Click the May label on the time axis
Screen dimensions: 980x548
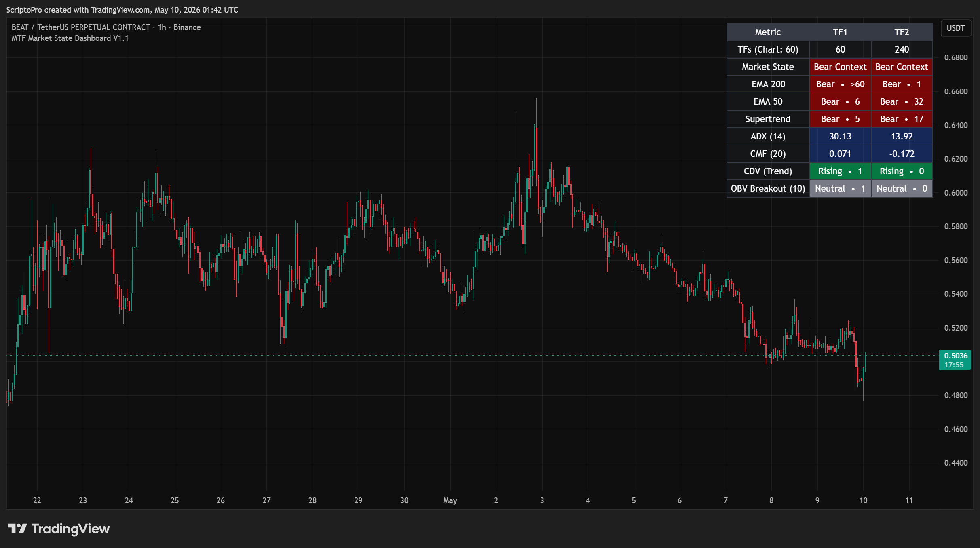tap(450, 500)
